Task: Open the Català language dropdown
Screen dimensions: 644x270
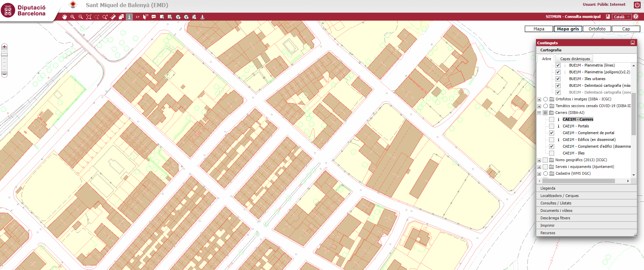Action: tap(621, 17)
